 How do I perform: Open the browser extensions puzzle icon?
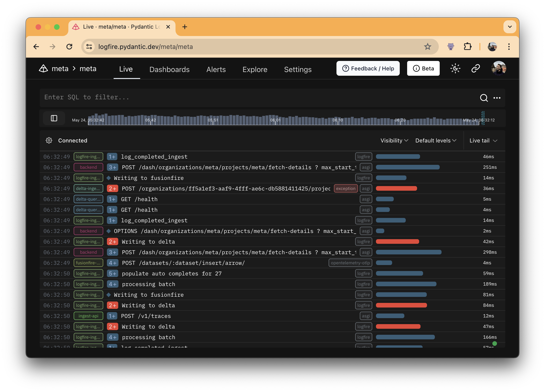point(467,47)
